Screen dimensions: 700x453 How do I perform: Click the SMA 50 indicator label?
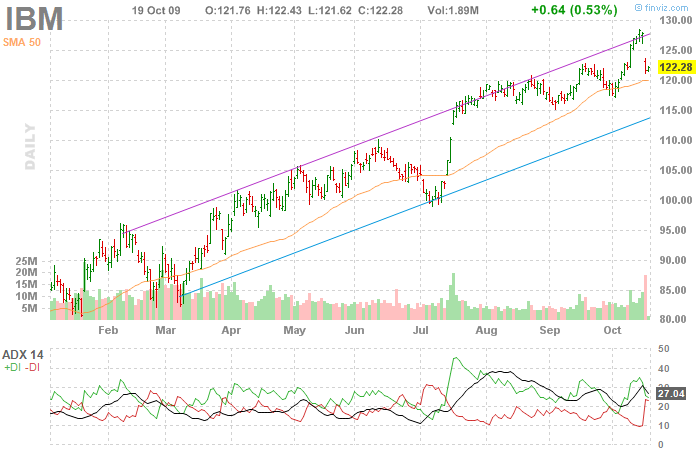21,43
